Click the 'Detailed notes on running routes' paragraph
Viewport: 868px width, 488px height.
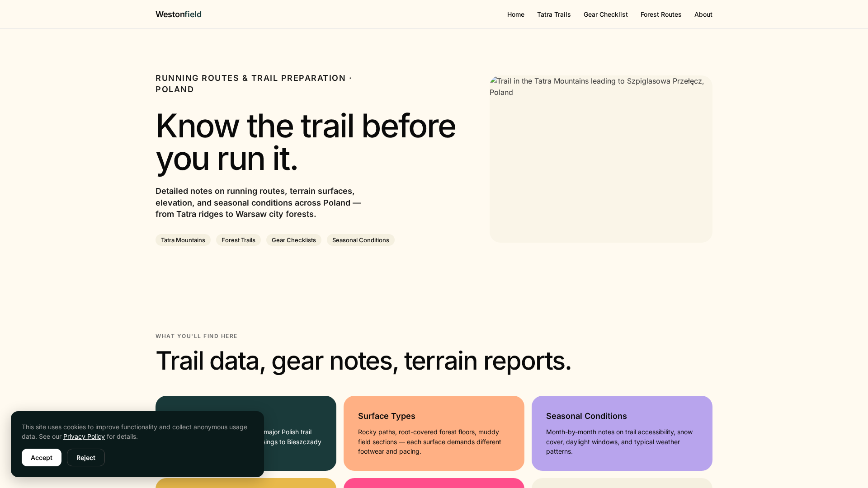(258, 202)
